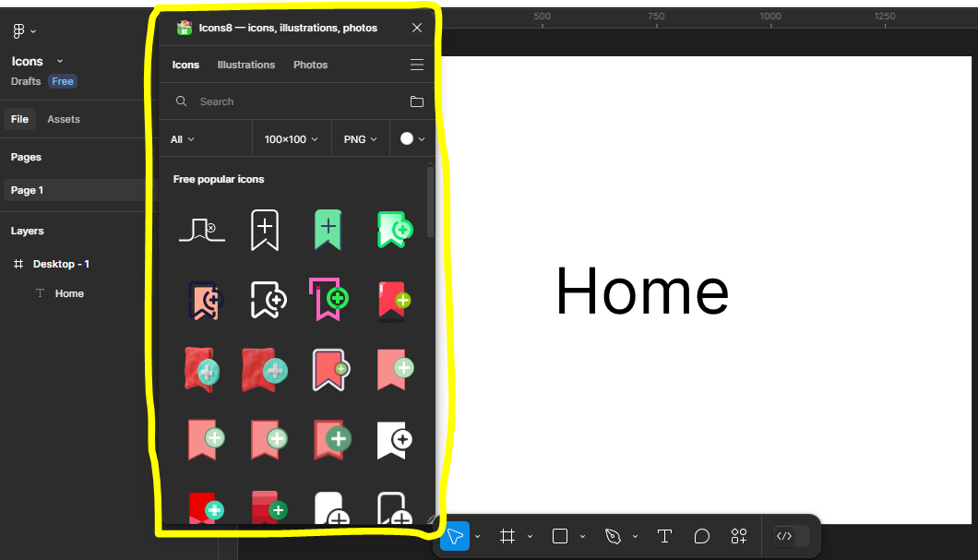Switch to the Photos tab
Screen dimensions: 978x560
pyautogui.click(x=310, y=65)
